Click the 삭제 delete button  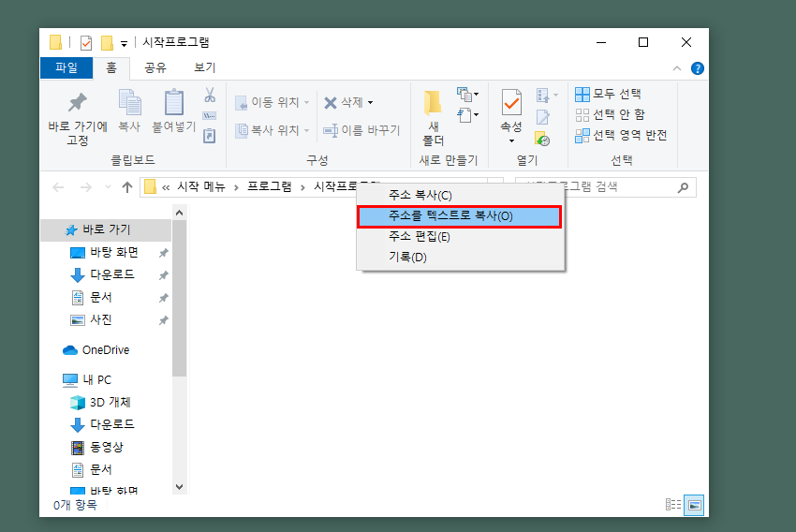344,102
